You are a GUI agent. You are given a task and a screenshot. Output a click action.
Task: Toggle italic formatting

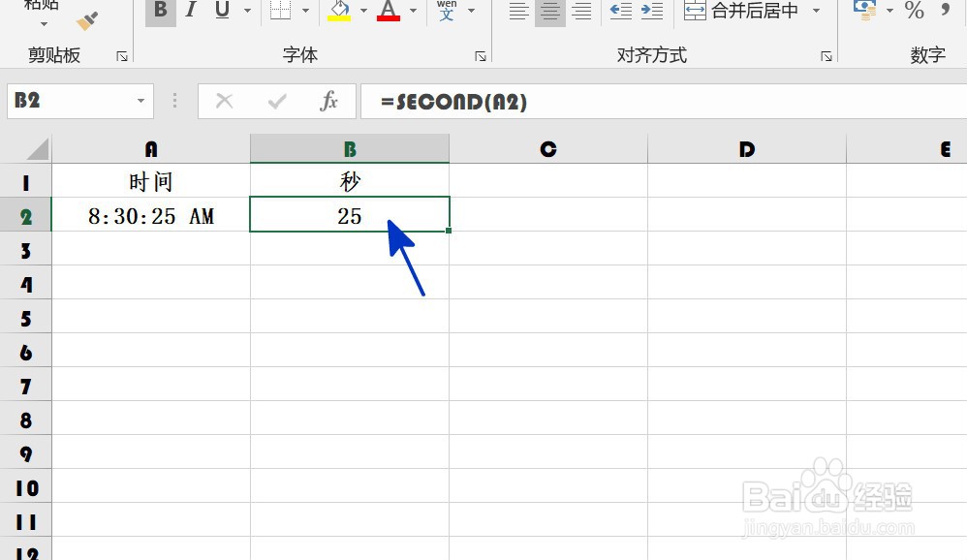pyautogui.click(x=191, y=11)
